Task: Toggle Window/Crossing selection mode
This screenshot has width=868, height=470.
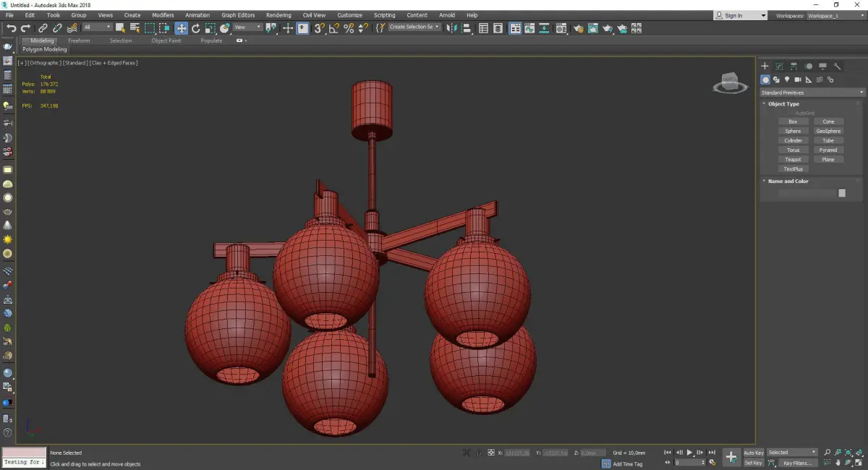Action: tap(165, 28)
